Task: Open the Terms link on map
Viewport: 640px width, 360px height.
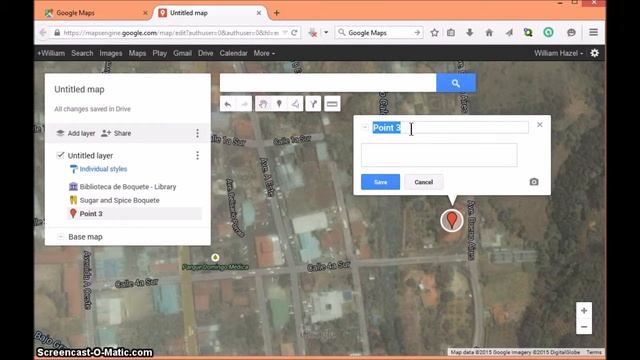Action: pyautogui.click(x=594, y=352)
